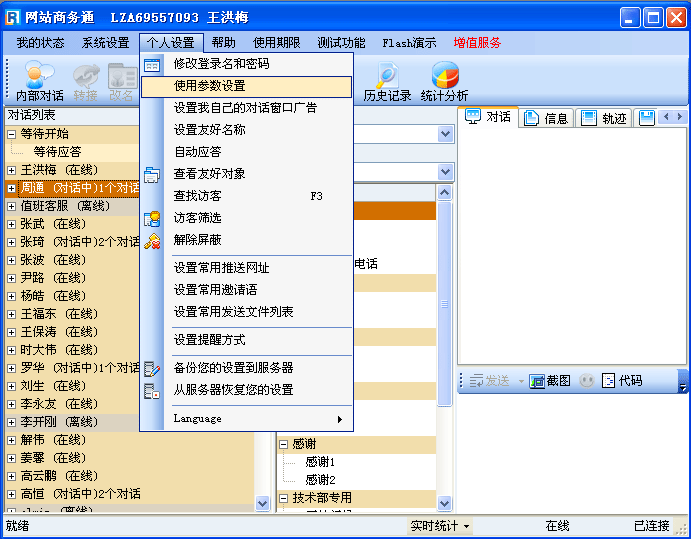Image resolution: width=691 pixels, height=539 pixels.
Task: Click 从服务器恢复您的设置
Action: tap(233, 390)
